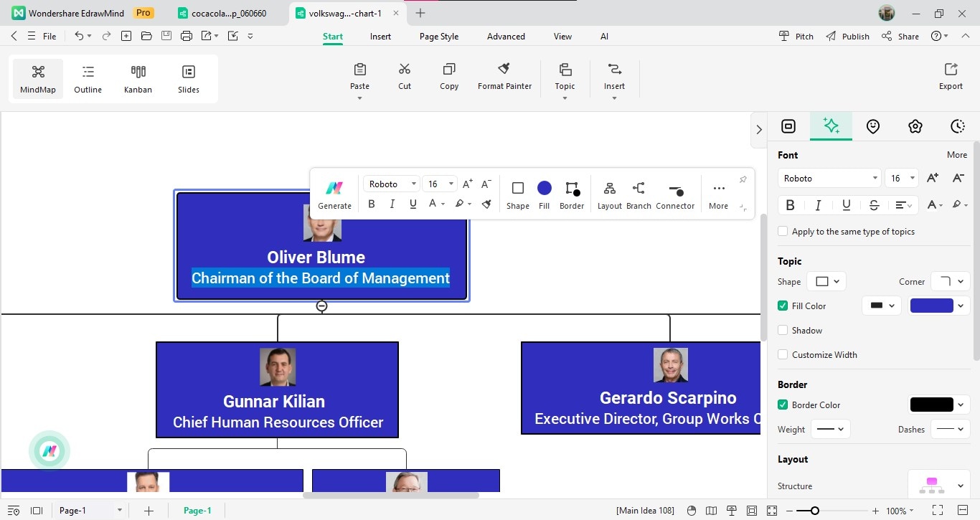Open the topic Shape dropdown

coord(826,281)
